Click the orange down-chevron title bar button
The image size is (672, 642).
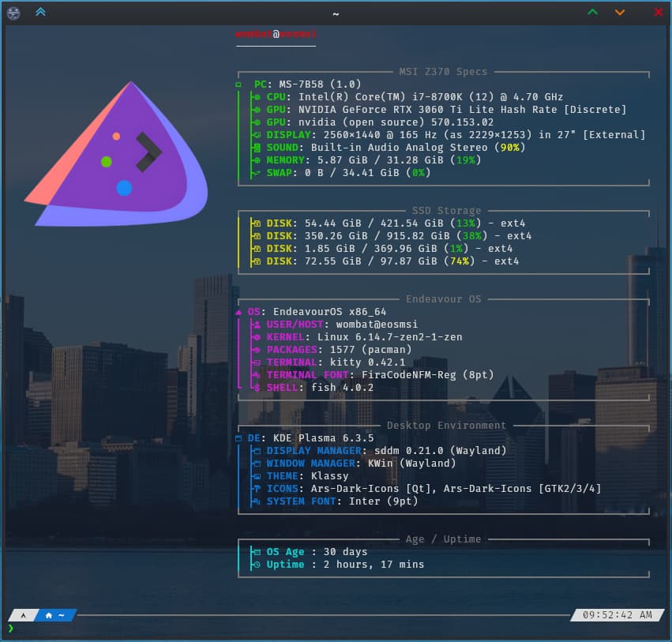[x=620, y=13]
